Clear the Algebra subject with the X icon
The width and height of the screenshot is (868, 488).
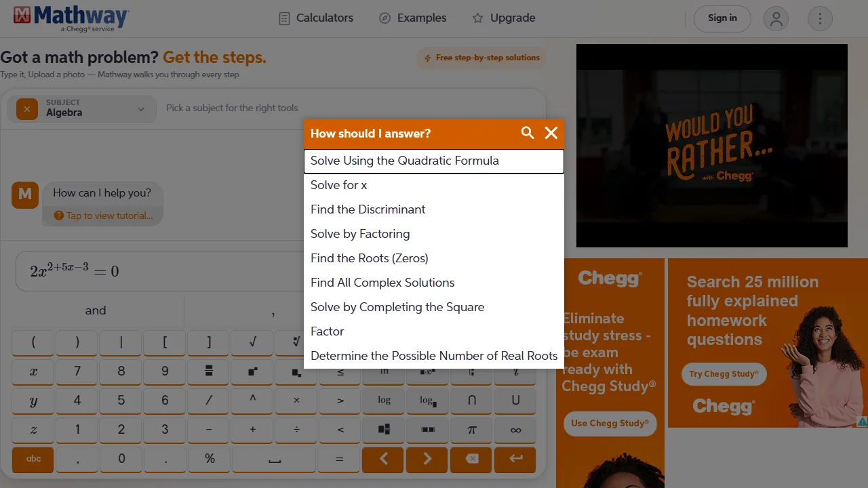(27, 109)
